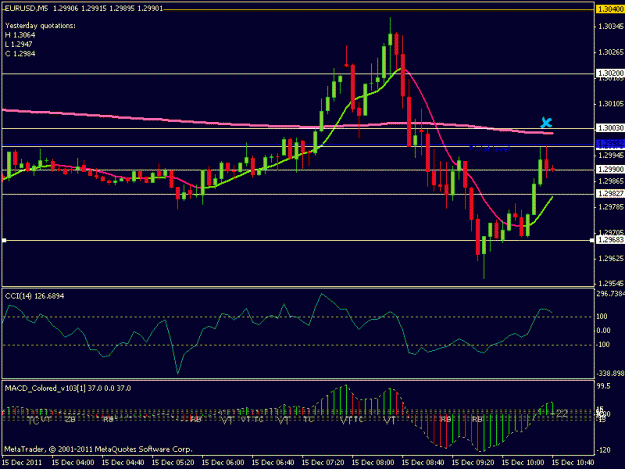Viewport: 625px width, 469px height.
Task: Click the boxed 1.29683 price tag
Action: point(610,239)
